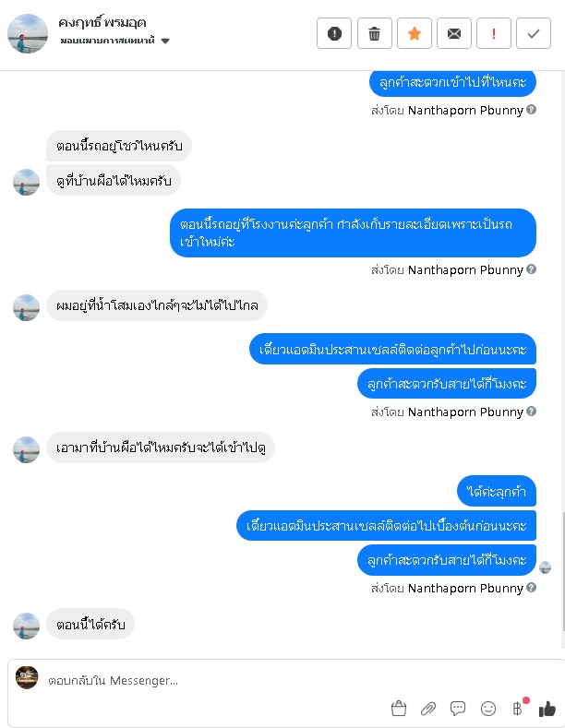Mark conversation as done with checkmark

[534, 33]
